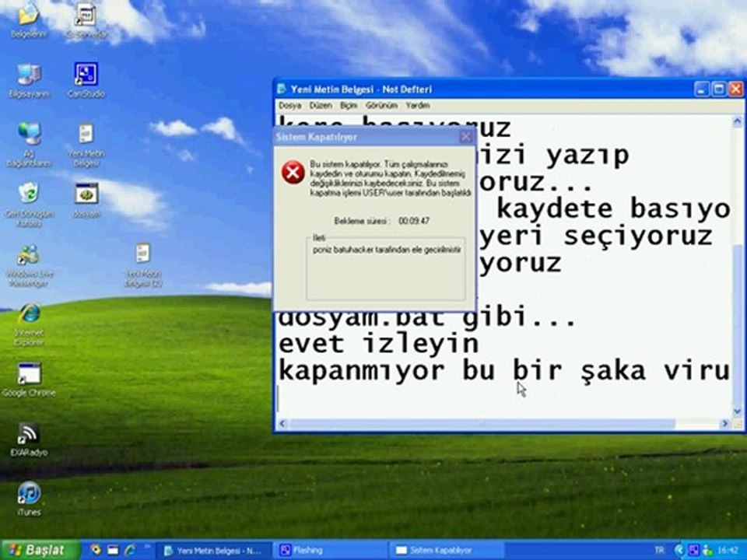Switch to the Flashing taskbar button
Screen dimensions: 747x560
331,551
